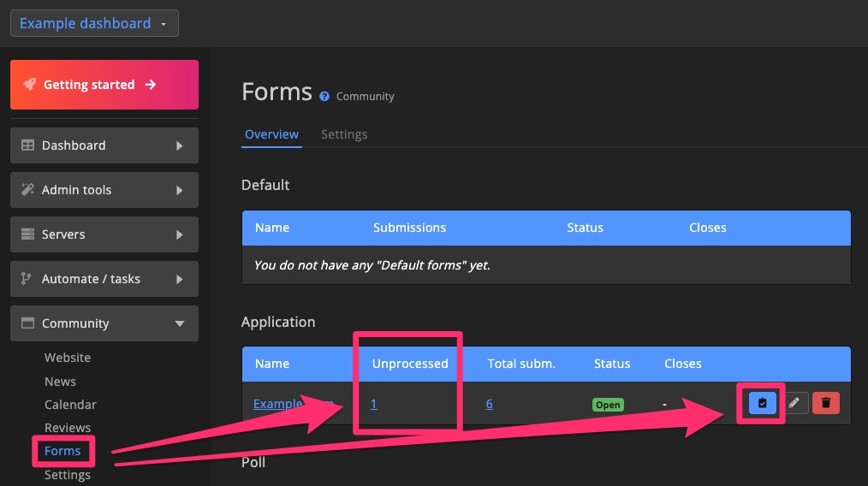Image resolution: width=868 pixels, height=486 pixels.
Task: Click the Admin tools wand icon
Action: tap(27, 190)
